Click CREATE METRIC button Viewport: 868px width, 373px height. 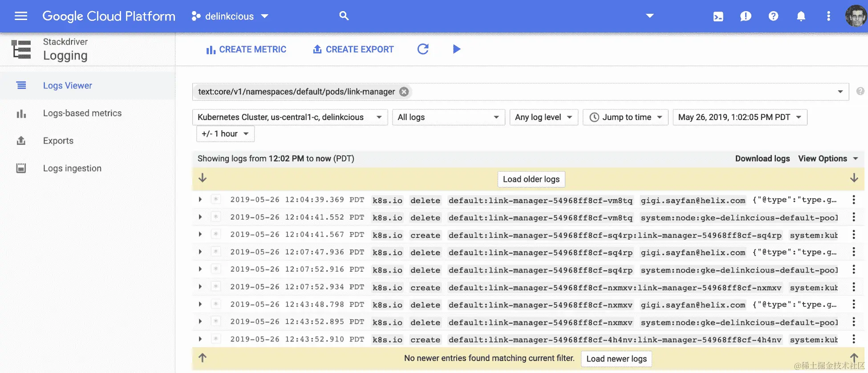(x=246, y=49)
